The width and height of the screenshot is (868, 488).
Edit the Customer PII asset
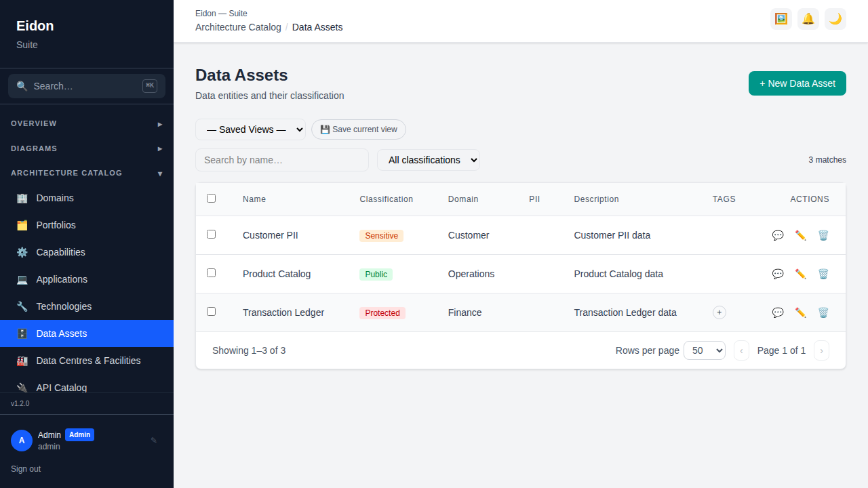pos(801,235)
